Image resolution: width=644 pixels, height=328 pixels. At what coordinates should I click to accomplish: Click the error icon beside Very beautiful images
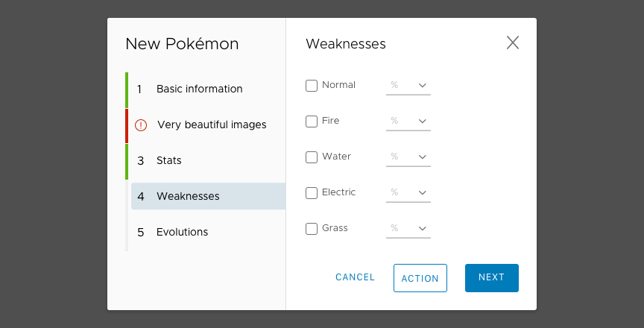[141, 125]
